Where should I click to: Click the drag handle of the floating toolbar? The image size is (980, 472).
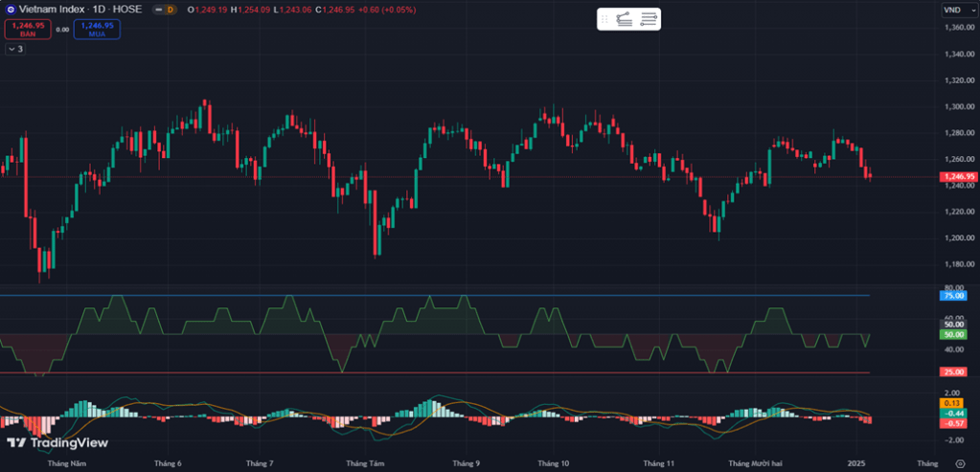(x=604, y=19)
